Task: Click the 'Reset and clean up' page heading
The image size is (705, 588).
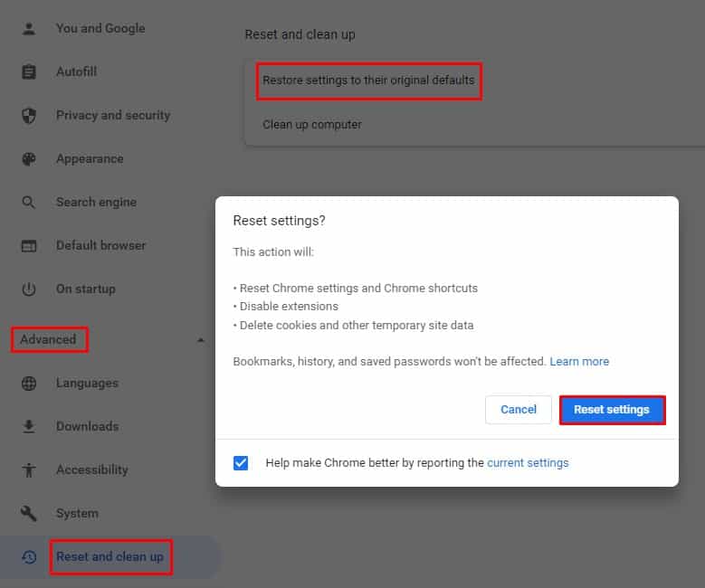Action: tap(300, 34)
